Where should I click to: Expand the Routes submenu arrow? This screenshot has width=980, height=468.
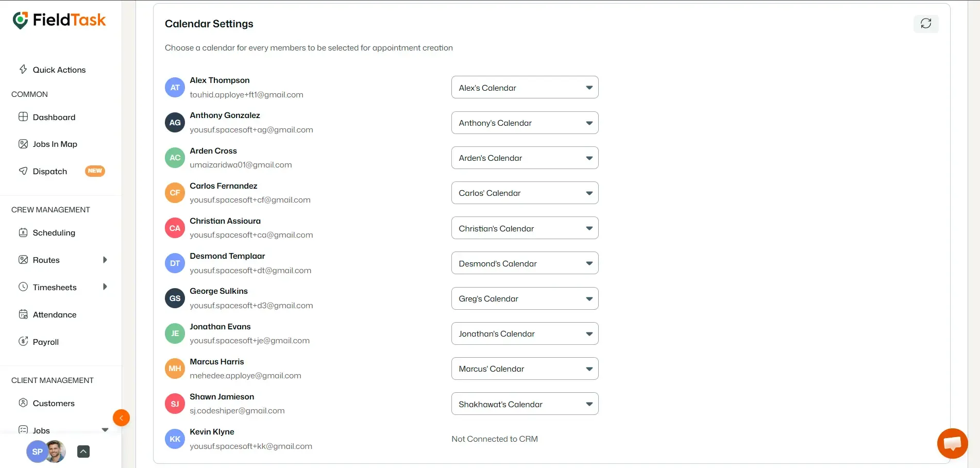(x=105, y=260)
